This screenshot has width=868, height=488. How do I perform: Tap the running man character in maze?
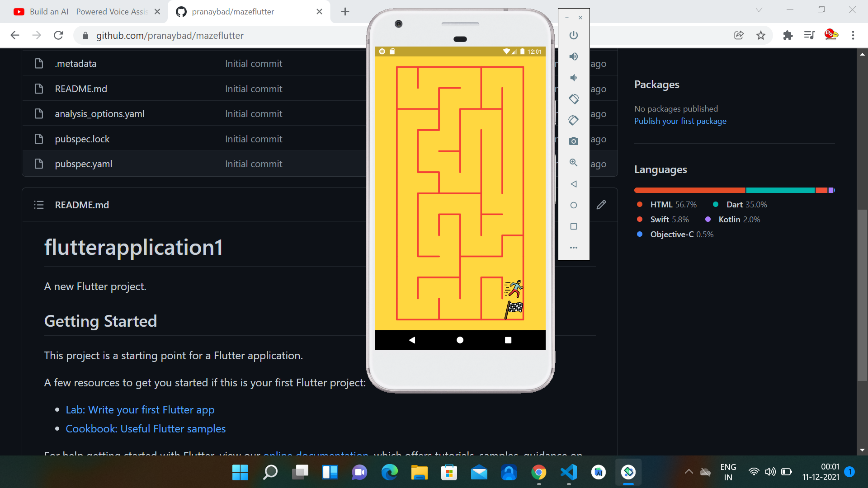coord(514,288)
